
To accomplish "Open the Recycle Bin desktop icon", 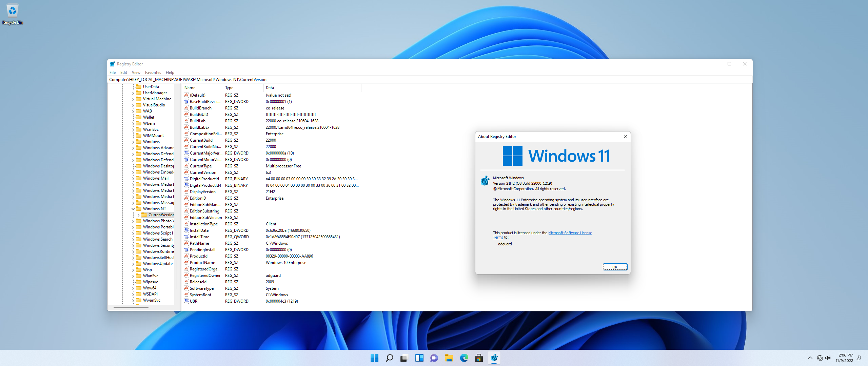I will [13, 14].
